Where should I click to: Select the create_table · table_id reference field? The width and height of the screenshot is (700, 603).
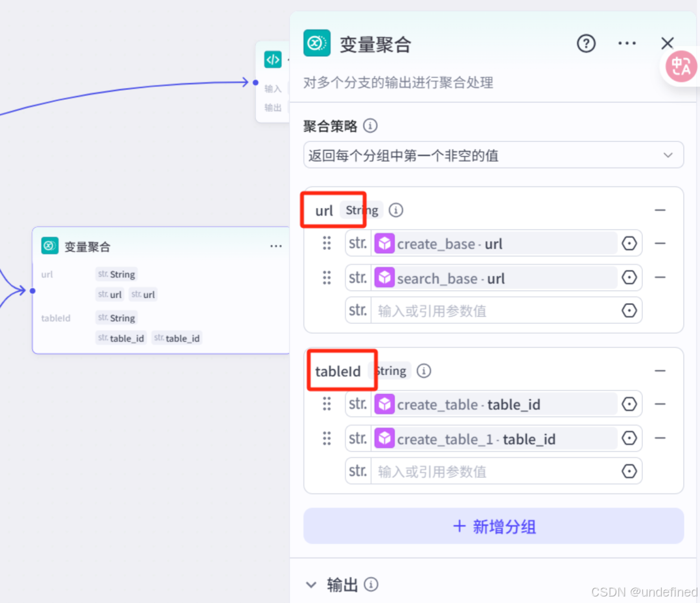[496, 405]
